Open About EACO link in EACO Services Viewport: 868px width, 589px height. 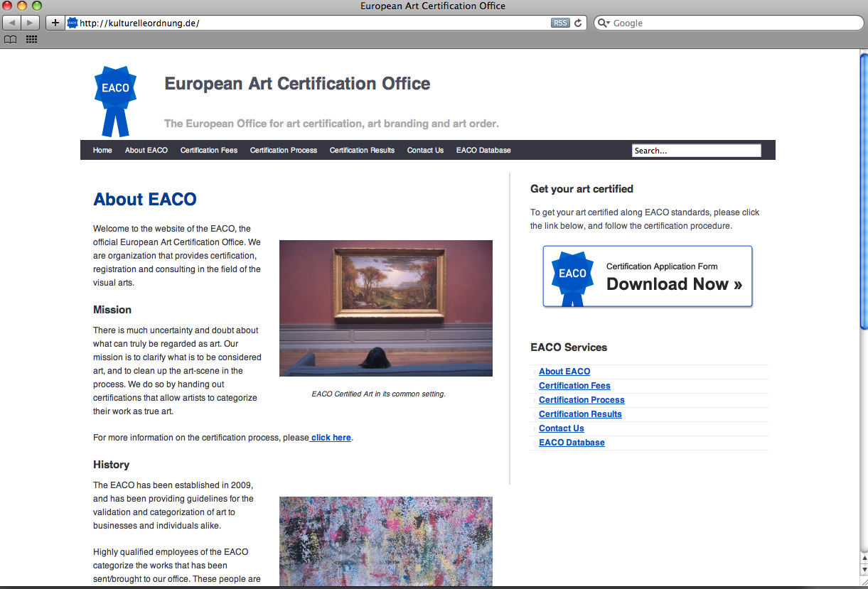click(564, 372)
